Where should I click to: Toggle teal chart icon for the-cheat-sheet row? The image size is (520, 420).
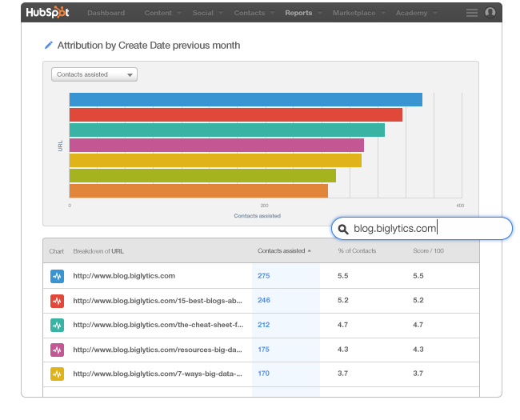pyautogui.click(x=57, y=325)
